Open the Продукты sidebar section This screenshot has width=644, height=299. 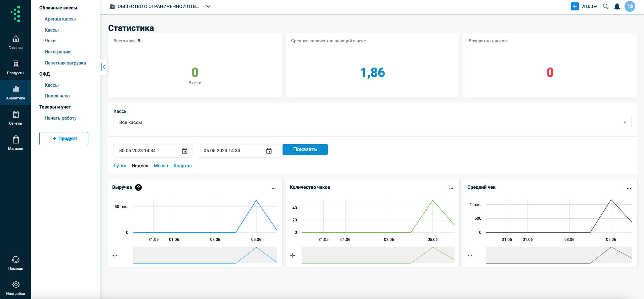tap(15, 68)
